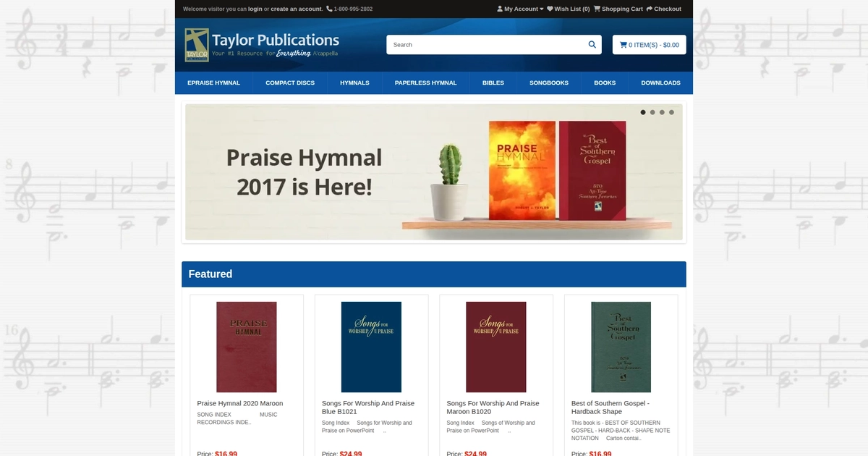Click the Taylor Publications logo
868x456 pixels.
[x=262, y=45]
